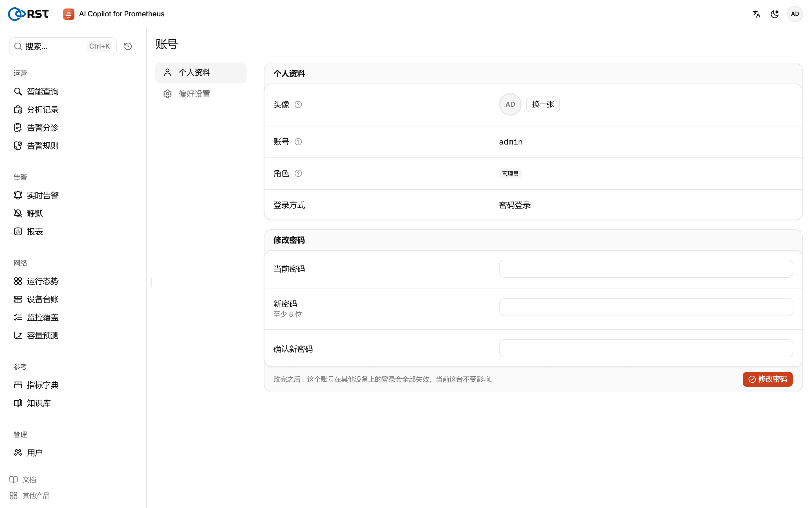Click the search history clock icon

click(128, 46)
